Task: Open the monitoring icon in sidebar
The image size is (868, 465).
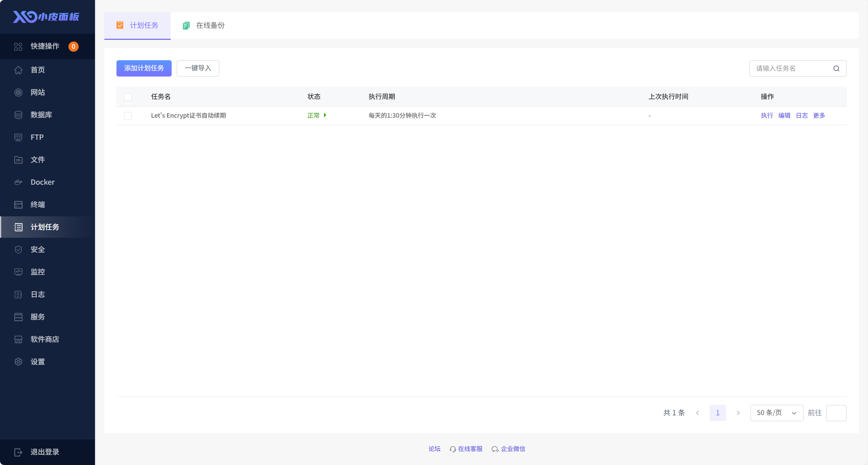Action: click(x=18, y=272)
